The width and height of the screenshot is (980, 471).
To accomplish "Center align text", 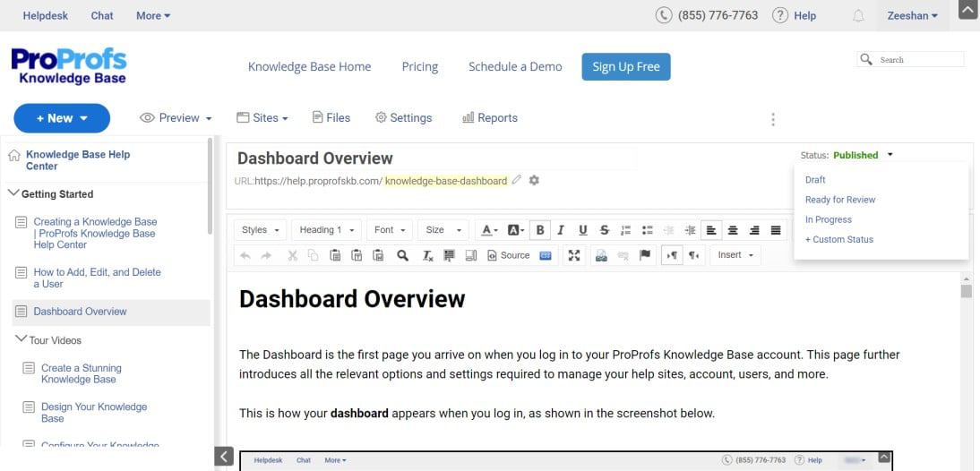I will (733, 230).
